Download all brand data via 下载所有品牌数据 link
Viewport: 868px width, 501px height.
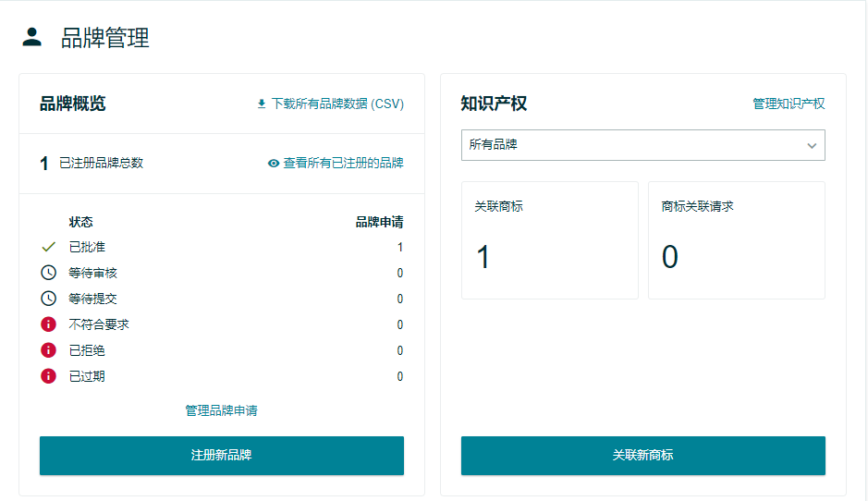click(337, 104)
